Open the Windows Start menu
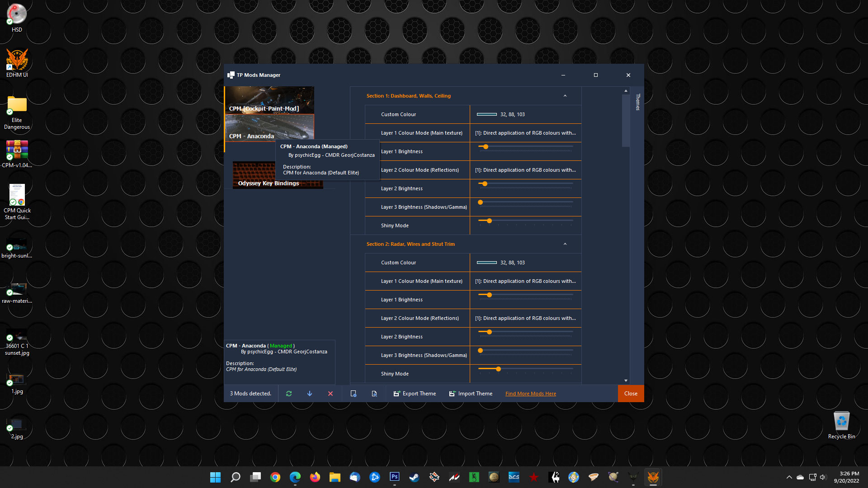Viewport: 868px width, 488px height. click(x=216, y=477)
